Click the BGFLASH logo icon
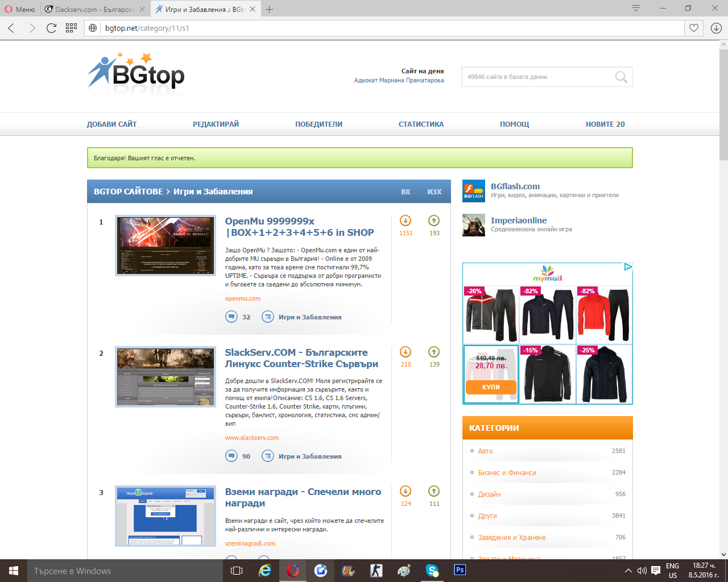728x582 pixels. 474,191
